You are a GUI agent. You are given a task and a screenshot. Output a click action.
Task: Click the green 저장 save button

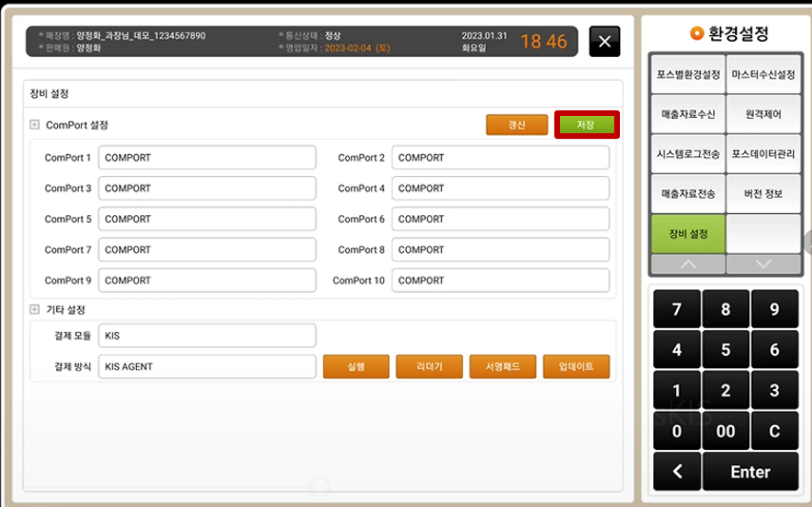pos(587,125)
